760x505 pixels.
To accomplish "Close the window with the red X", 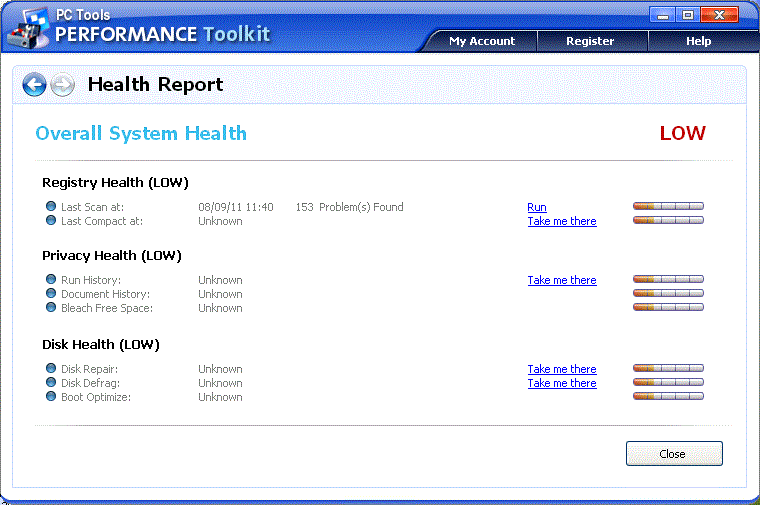I will point(719,15).
